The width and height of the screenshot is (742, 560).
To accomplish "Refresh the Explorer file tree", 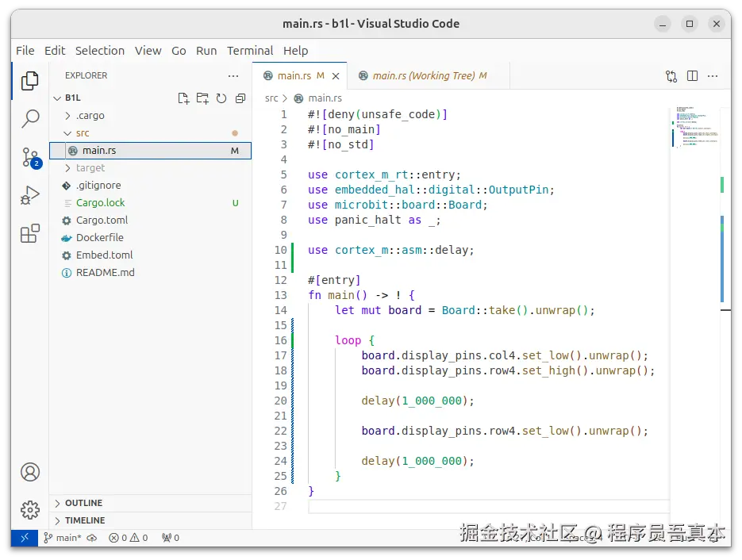I will [221, 98].
